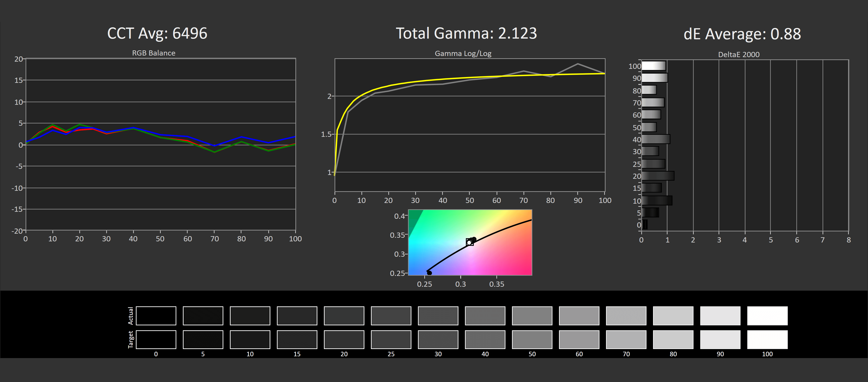Click the Target swatch at 80 gray
The image size is (868, 382).
[673, 339]
